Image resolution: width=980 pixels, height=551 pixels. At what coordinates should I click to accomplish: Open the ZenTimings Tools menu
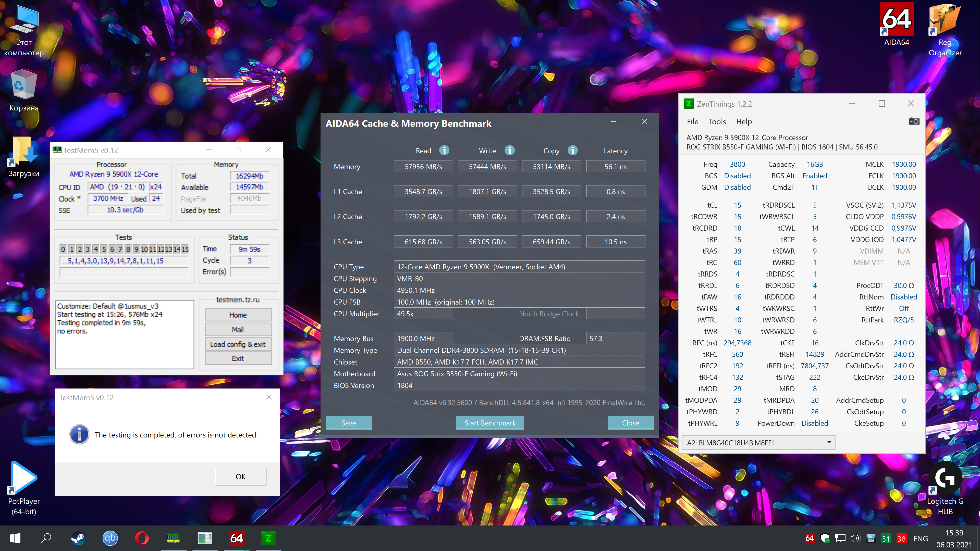(x=717, y=122)
